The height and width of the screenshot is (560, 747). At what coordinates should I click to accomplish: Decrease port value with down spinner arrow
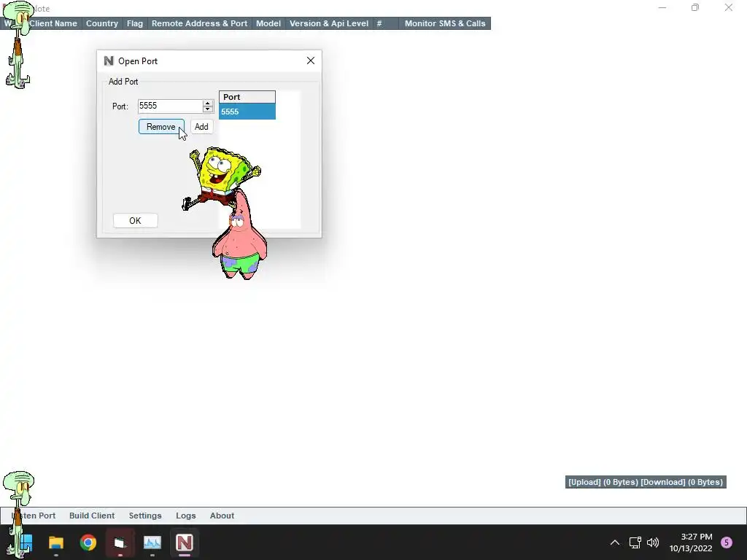pyautogui.click(x=207, y=109)
